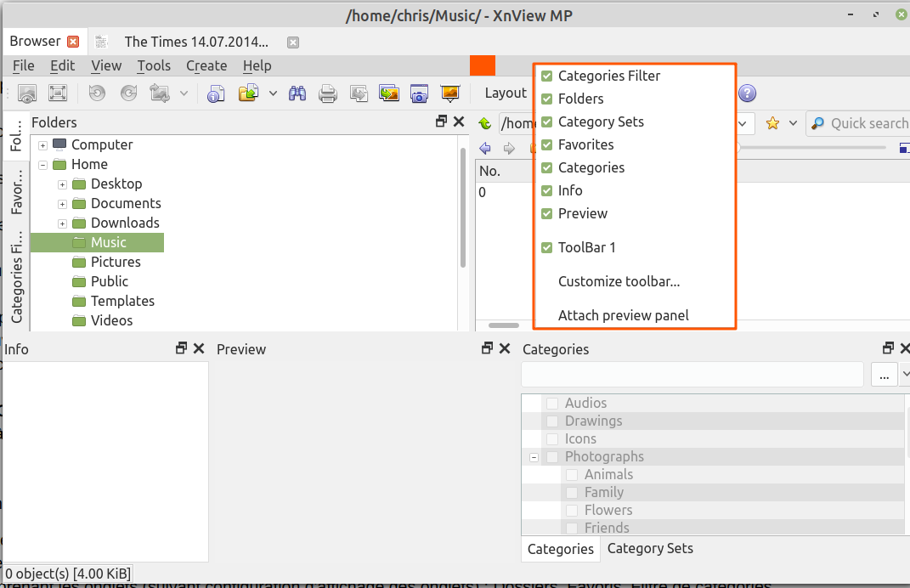
Task: Click the Quick search field
Action: click(x=867, y=123)
